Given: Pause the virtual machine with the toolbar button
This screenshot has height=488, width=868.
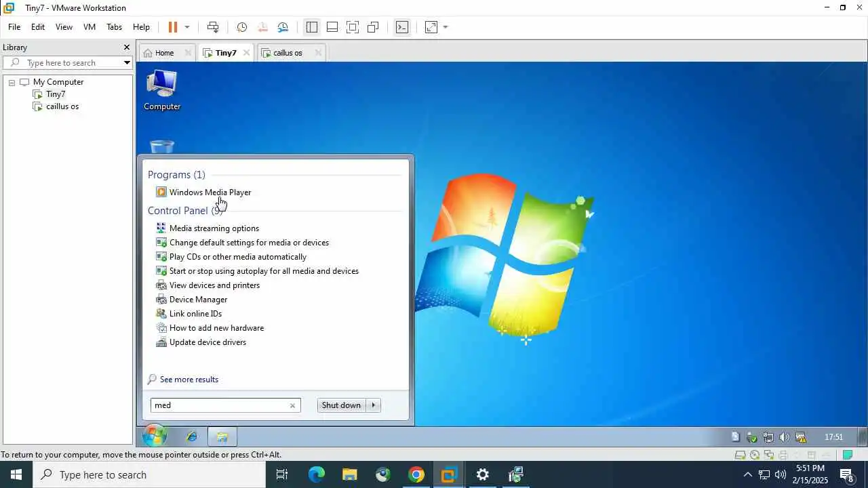Looking at the screenshot, I should (173, 27).
